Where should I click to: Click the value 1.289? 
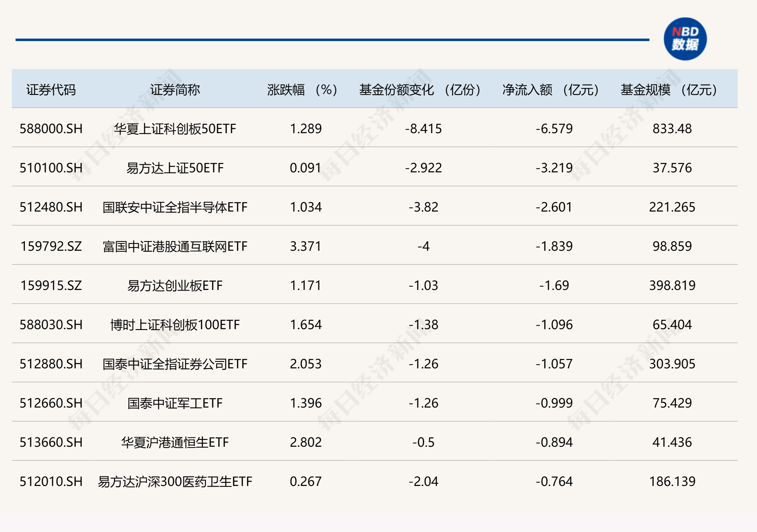306,128
